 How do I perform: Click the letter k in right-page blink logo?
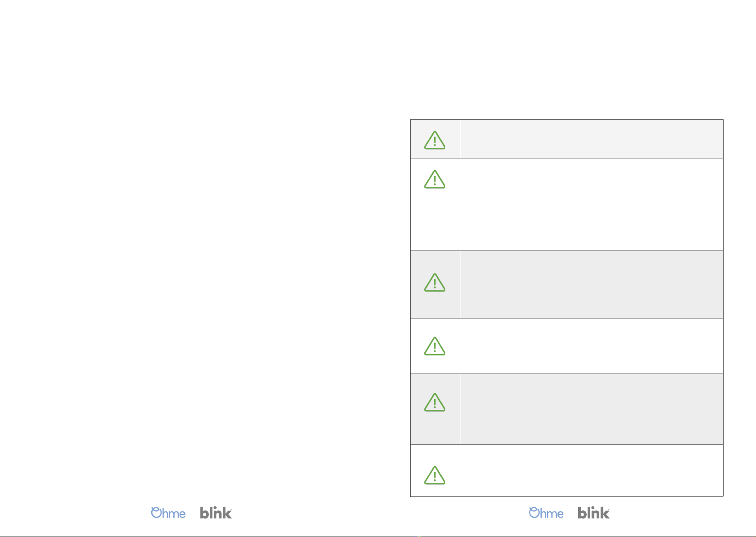pyautogui.click(x=604, y=513)
